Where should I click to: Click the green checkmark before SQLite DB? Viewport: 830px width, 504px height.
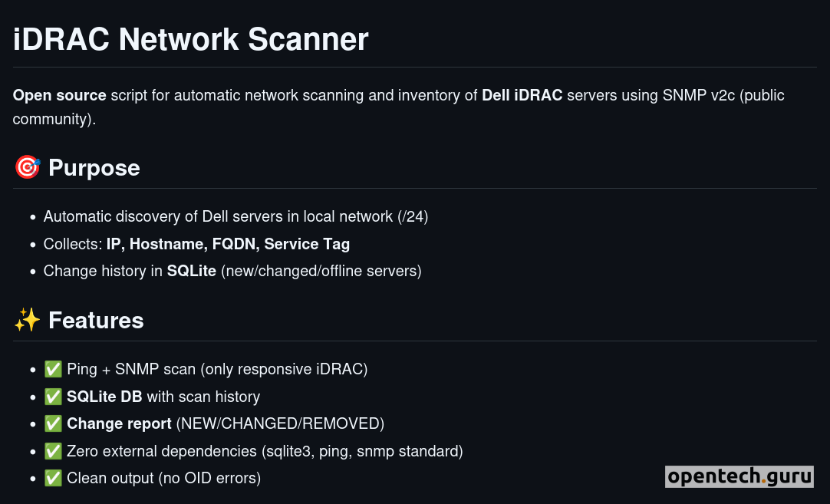tap(53, 397)
